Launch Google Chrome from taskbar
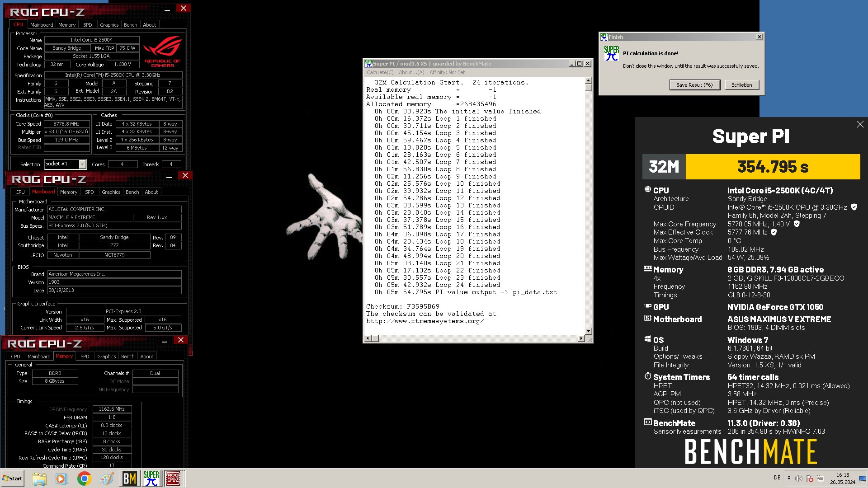Image resolution: width=868 pixels, height=488 pixels. click(x=84, y=479)
